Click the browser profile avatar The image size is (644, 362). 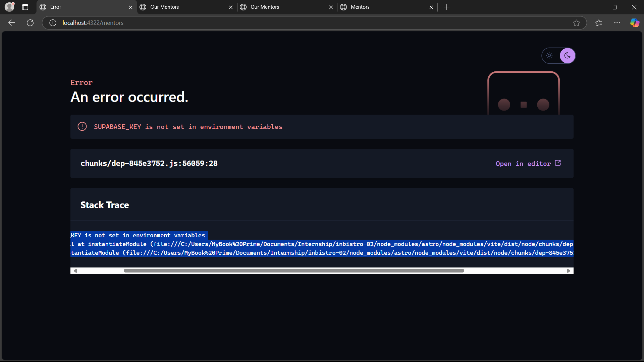coord(10,7)
